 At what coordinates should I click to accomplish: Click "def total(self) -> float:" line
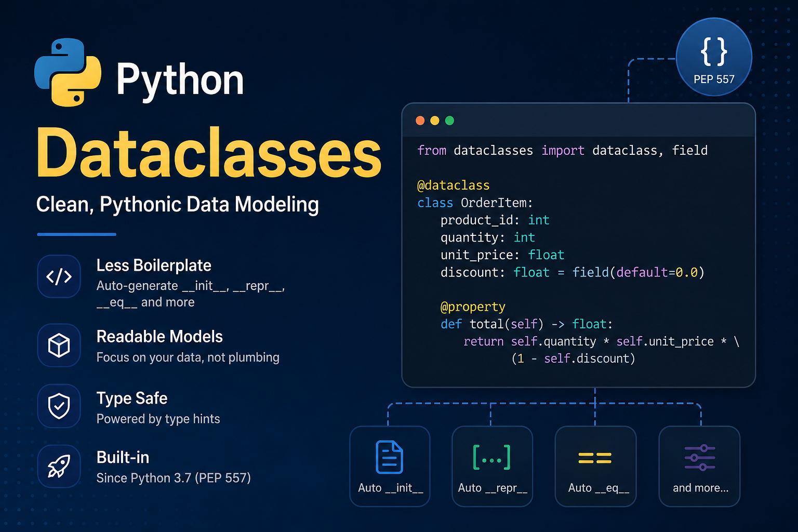(x=527, y=324)
